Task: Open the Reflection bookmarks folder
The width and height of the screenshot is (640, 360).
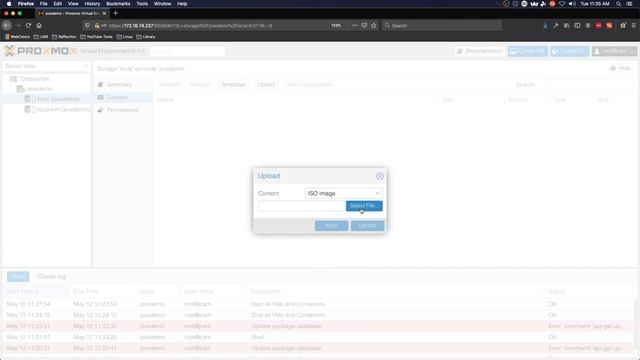Action: pos(64,37)
